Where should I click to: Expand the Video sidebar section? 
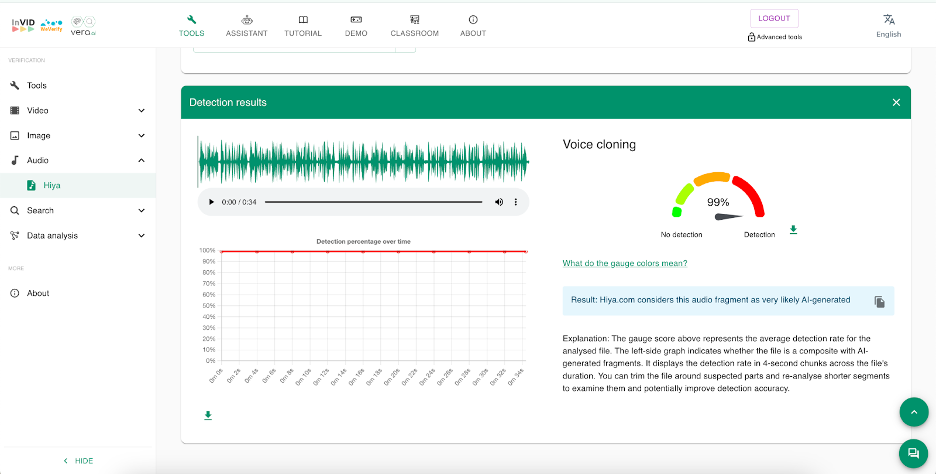pyautogui.click(x=78, y=110)
